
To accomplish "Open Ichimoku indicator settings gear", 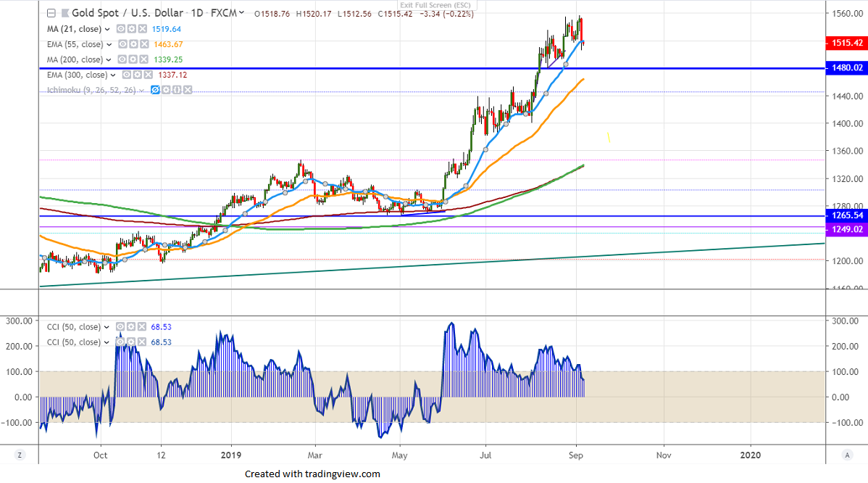I will (x=166, y=90).
